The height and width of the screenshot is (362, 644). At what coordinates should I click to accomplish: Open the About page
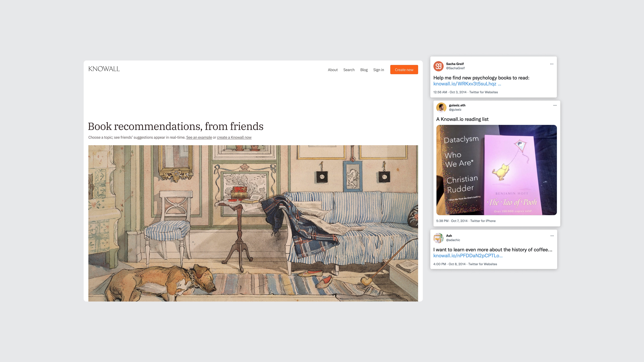333,70
